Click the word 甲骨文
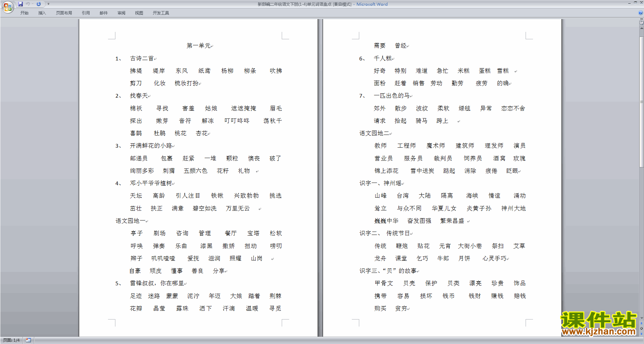Screen dimensions: 644x344 pos(384,283)
